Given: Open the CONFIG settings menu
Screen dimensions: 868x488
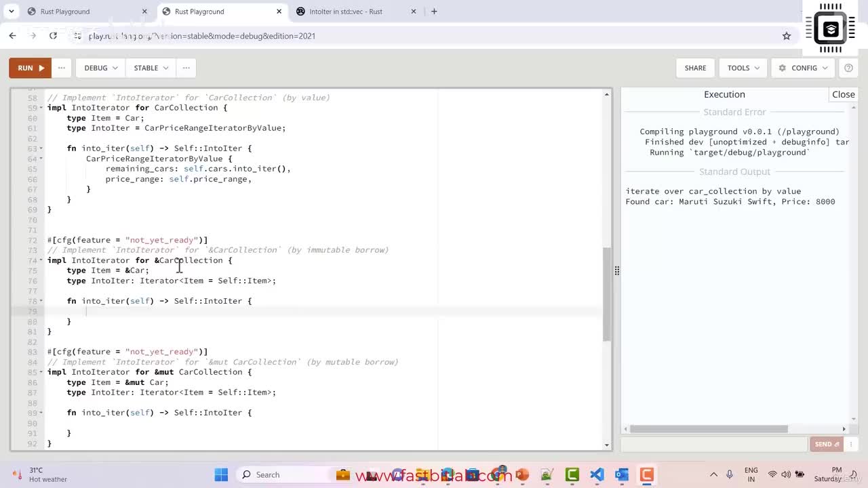Looking at the screenshot, I should [x=804, y=68].
